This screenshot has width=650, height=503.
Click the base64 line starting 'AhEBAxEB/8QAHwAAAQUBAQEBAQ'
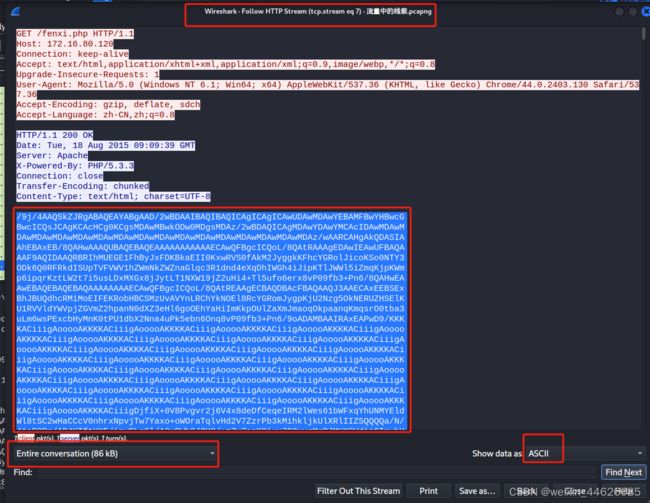point(211,248)
